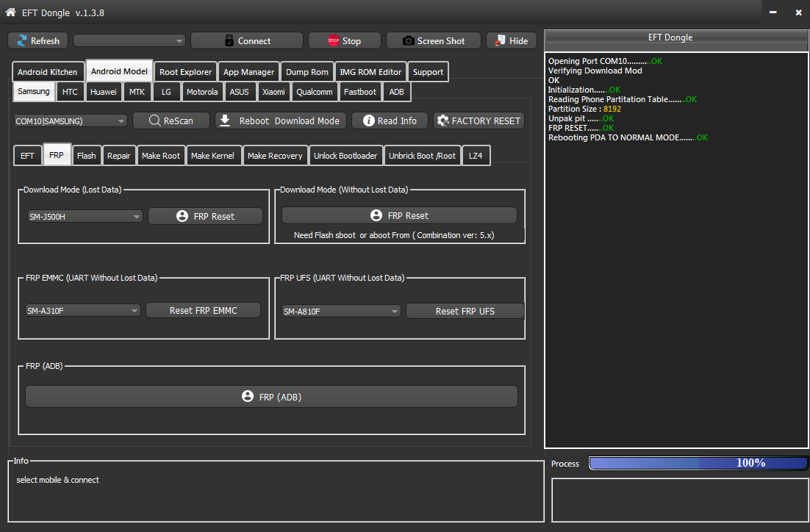
Task: Click the Refresh arrows icon
Action: tap(22, 41)
